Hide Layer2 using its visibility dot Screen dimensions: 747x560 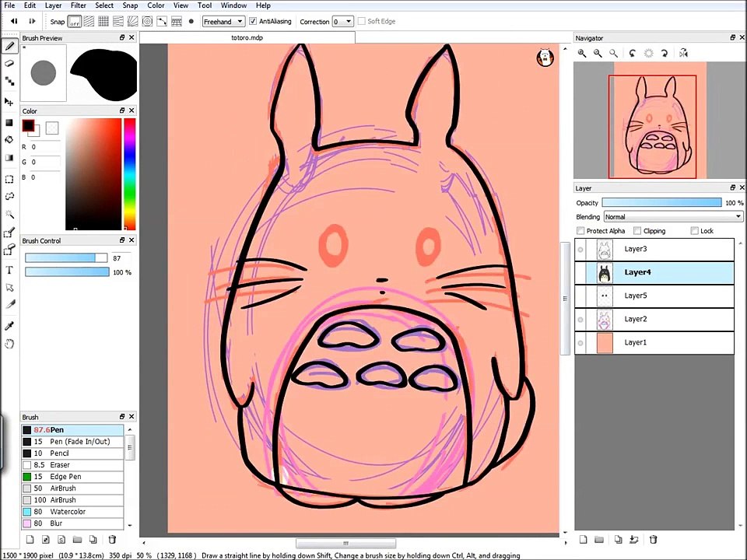tap(580, 320)
